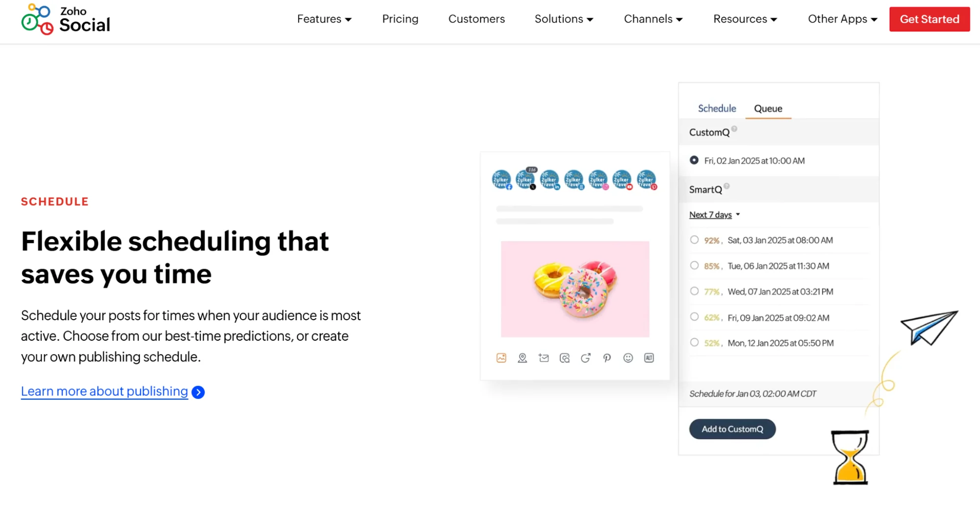Select the Zylker Travel YouTube channel avatar
The width and height of the screenshot is (980, 510).
pyautogui.click(x=622, y=179)
